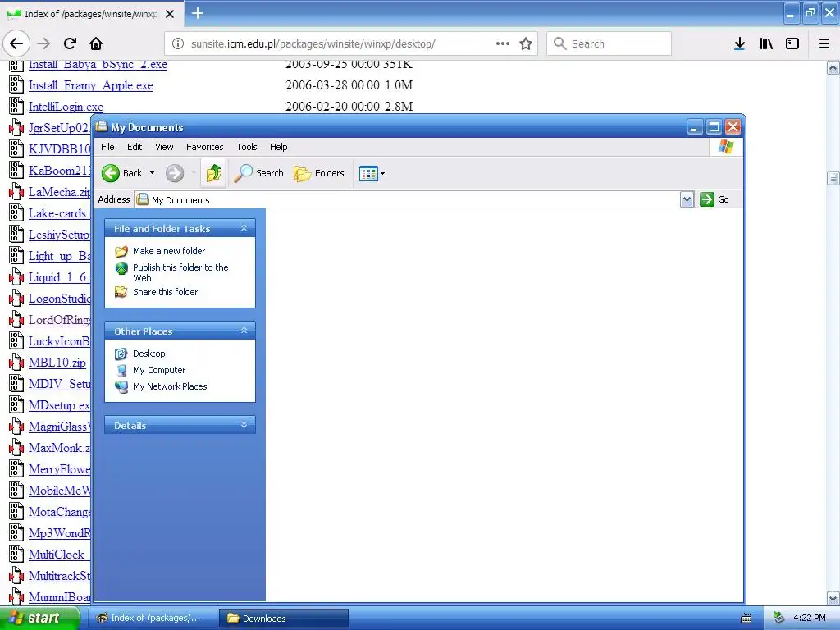
Task: Go back in Firefox browser
Action: [16, 43]
